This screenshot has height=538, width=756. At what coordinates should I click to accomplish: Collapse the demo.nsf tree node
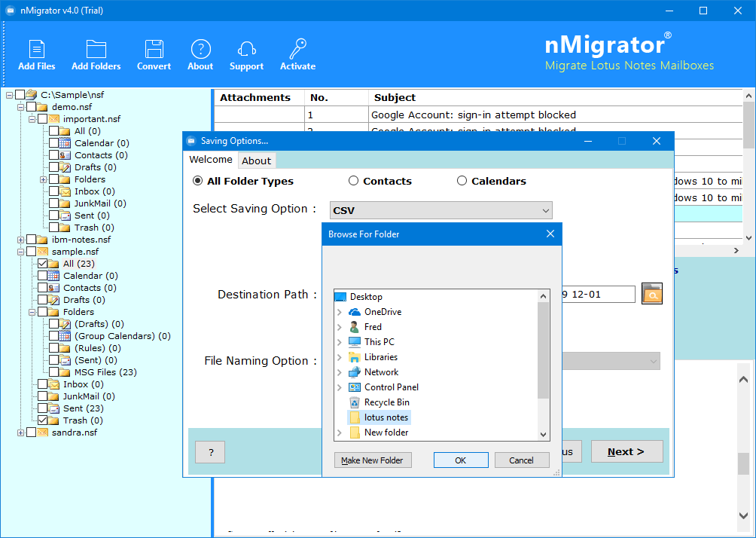(x=21, y=107)
